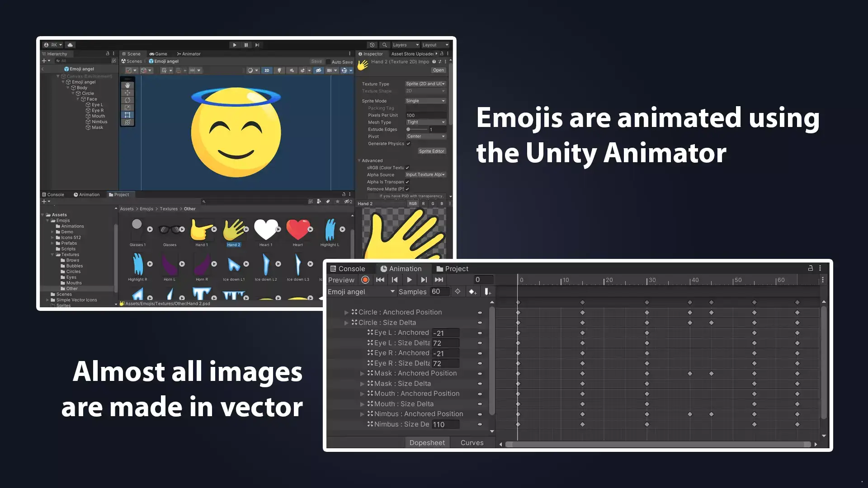
Task: Toggle the Generate Physics checkbox
Action: click(408, 144)
